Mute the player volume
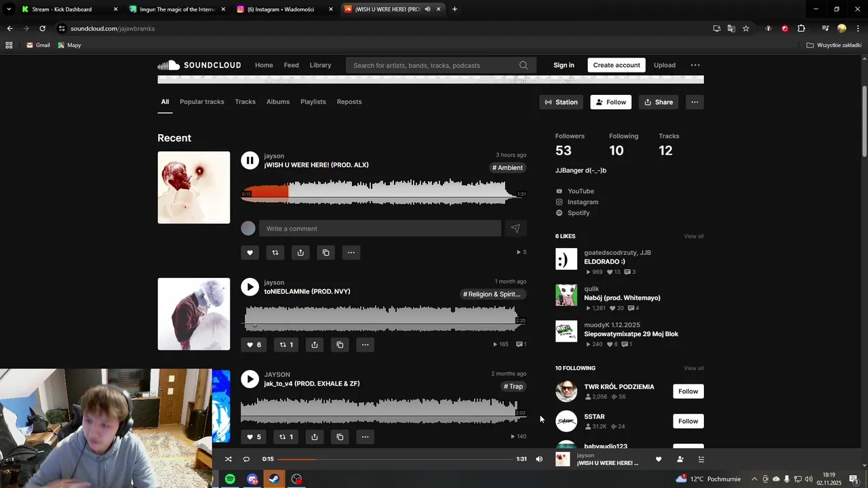This screenshot has width=868, height=488. click(539, 459)
